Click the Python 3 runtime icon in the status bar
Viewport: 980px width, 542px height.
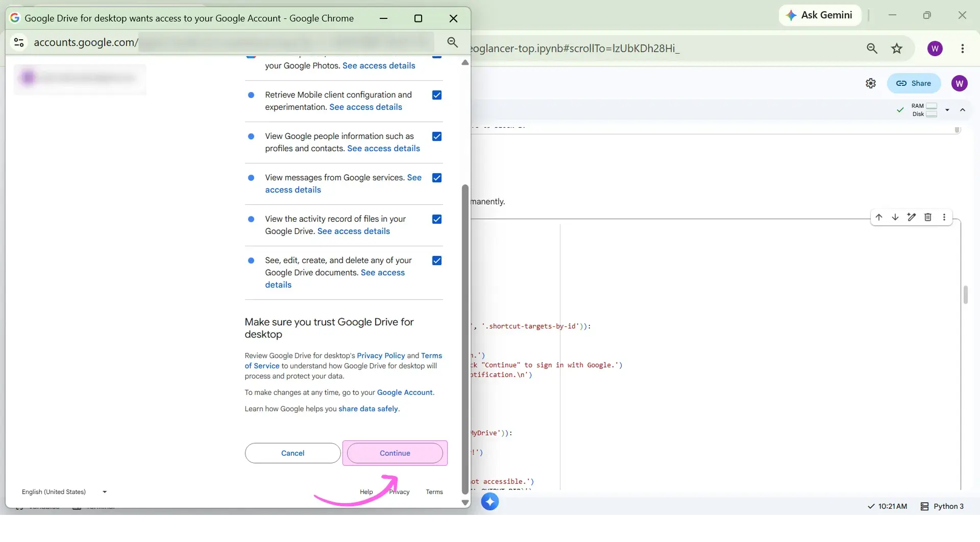[x=924, y=506]
